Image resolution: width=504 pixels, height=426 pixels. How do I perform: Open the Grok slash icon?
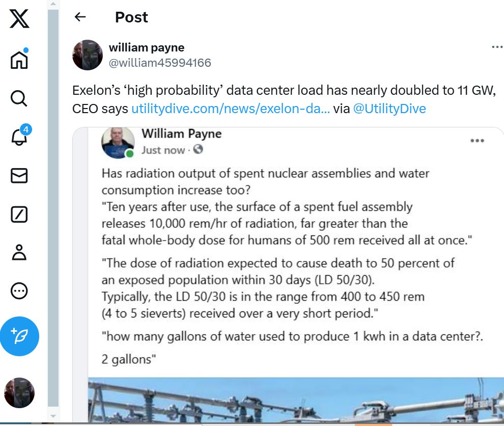19,215
